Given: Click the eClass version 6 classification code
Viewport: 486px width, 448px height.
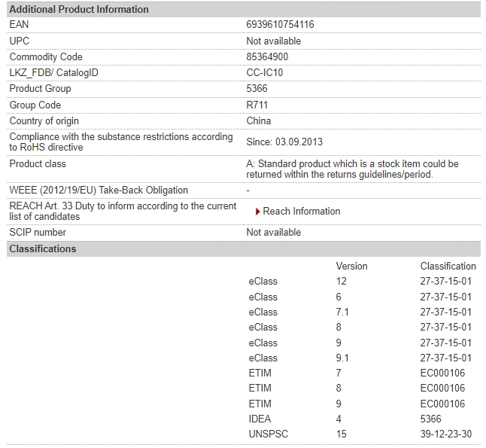Looking at the screenshot, I should point(445,297).
